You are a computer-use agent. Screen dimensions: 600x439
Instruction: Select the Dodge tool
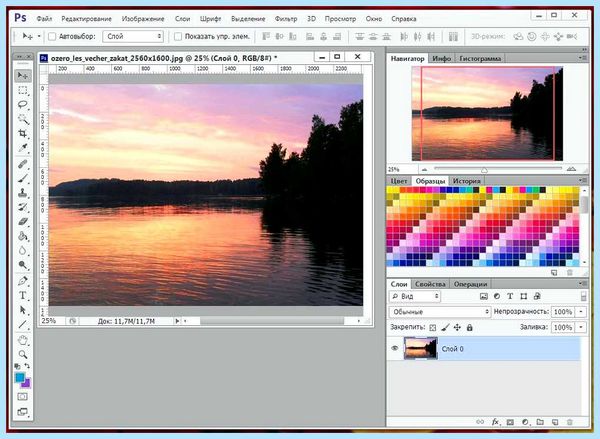point(23,265)
